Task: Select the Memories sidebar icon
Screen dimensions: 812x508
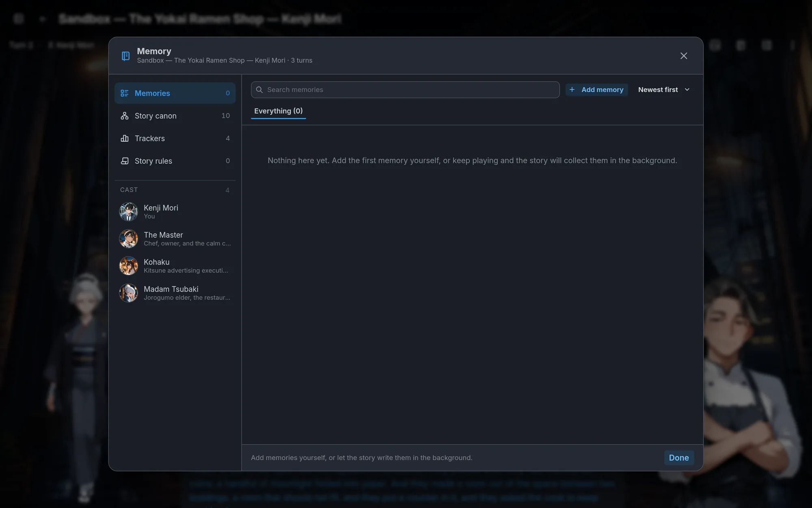Action: pyautogui.click(x=125, y=93)
